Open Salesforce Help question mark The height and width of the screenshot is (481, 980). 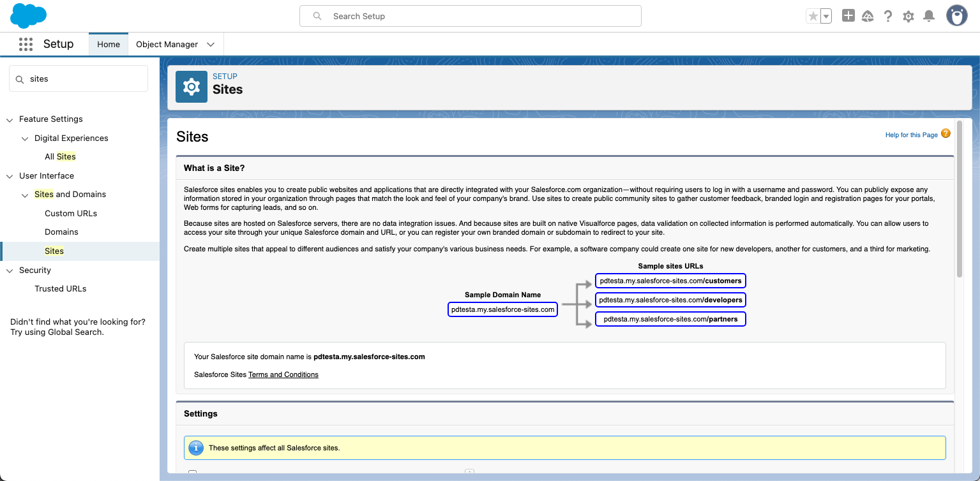pos(888,17)
